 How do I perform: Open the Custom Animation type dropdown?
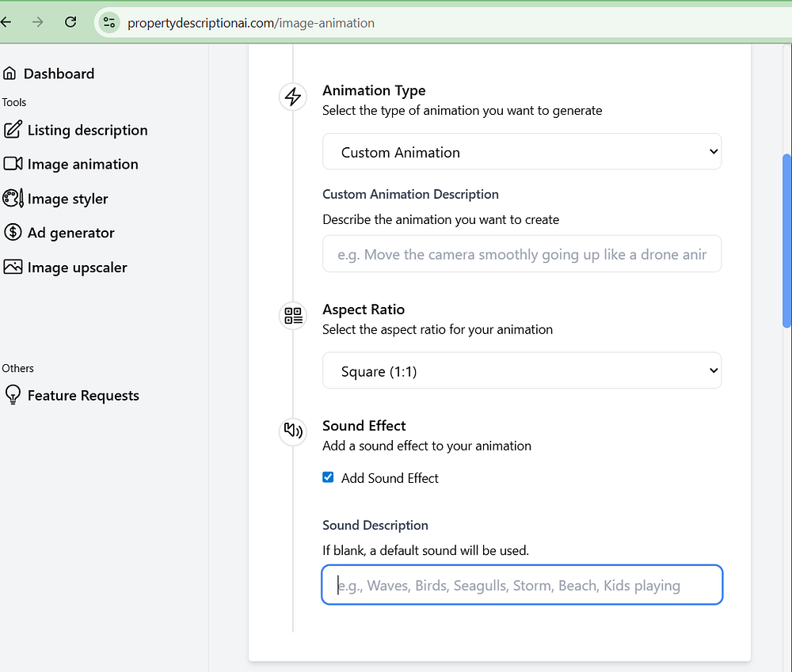click(521, 151)
